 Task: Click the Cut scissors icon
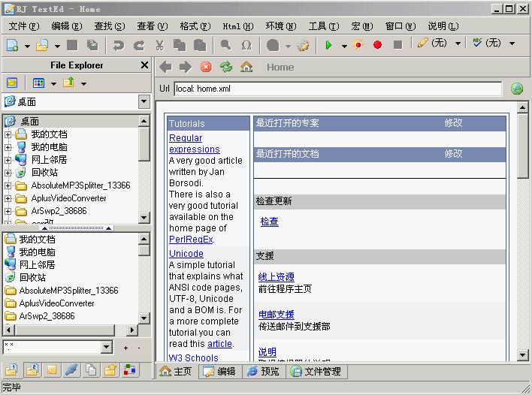pos(159,45)
